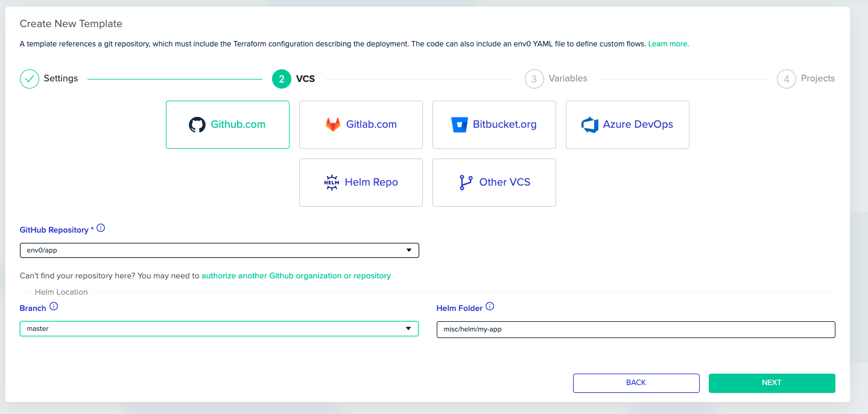The height and width of the screenshot is (414, 868).
Task: Click the Create New Template heading
Action: pos(71,24)
